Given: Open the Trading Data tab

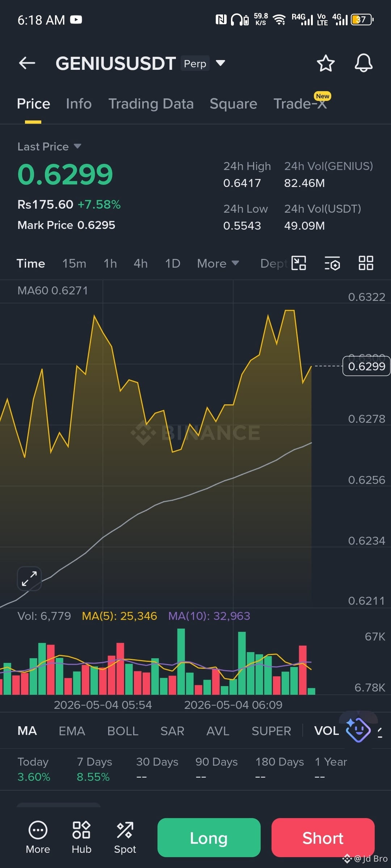Looking at the screenshot, I should pyautogui.click(x=151, y=104).
